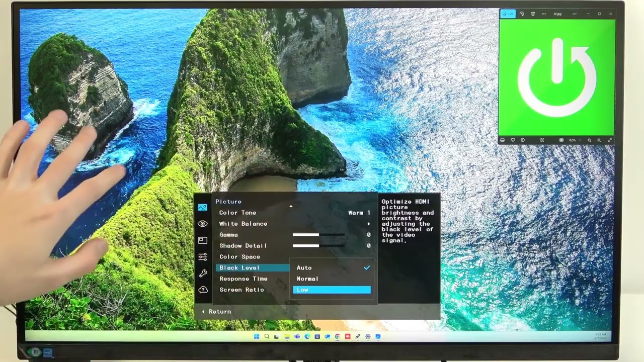644x362 pixels.
Task: Adjust the Gamma slider bar
Action: point(318,235)
